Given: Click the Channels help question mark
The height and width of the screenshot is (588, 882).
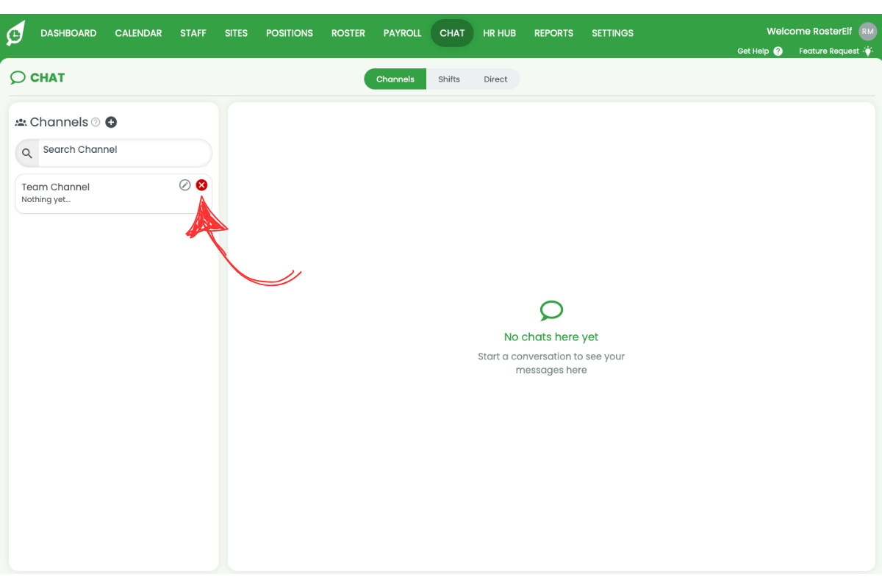Looking at the screenshot, I should pos(96,122).
